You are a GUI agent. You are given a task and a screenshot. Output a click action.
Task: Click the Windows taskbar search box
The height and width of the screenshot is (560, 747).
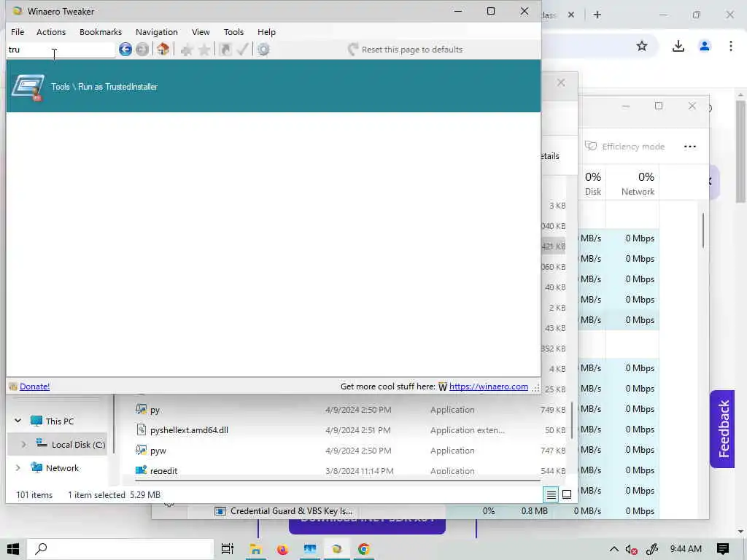coord(120,549)
